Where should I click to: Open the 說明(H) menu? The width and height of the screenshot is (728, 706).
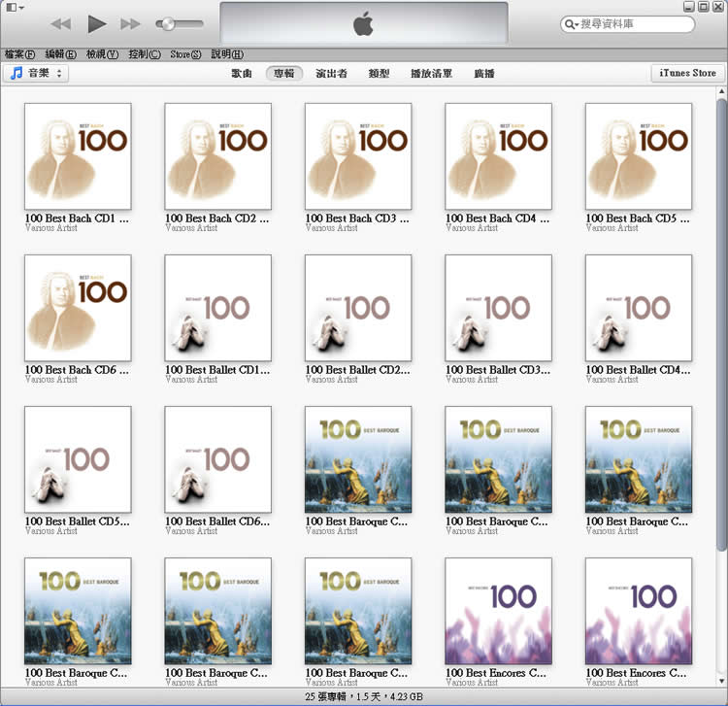pyautogui.click(x=227, y=54)
